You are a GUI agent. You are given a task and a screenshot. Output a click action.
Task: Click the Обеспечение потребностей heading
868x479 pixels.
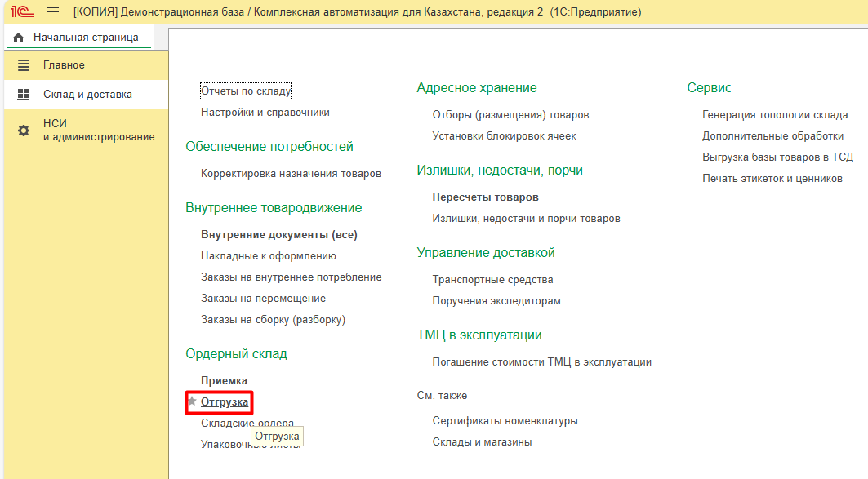click(x=269, y=147)
